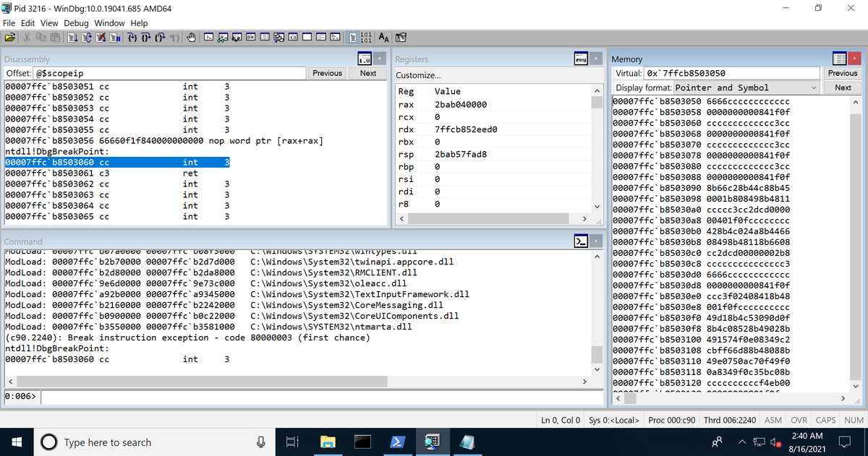Click the Windows Start button
The image size is (868, 456).
[16, 442]
